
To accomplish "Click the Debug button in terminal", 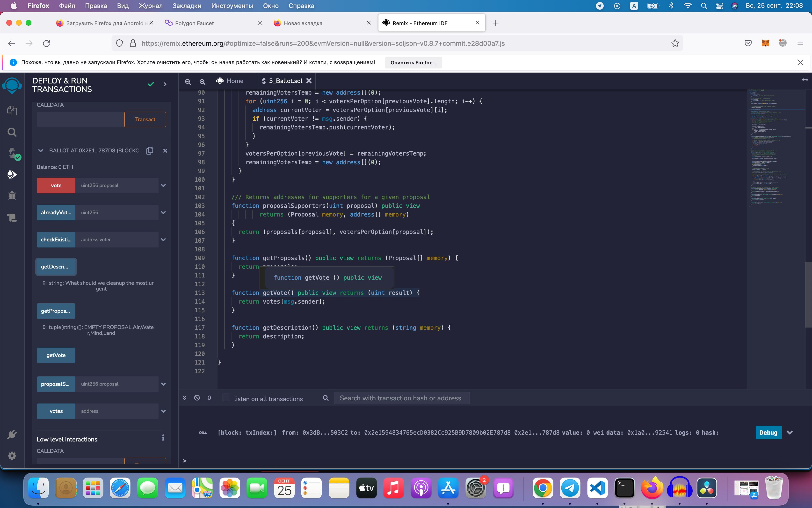I will (768, 433).
